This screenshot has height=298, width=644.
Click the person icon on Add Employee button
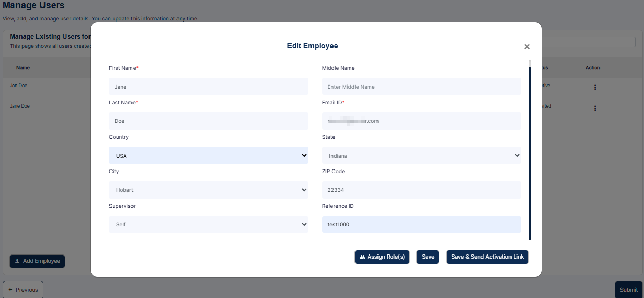point(17,261)
